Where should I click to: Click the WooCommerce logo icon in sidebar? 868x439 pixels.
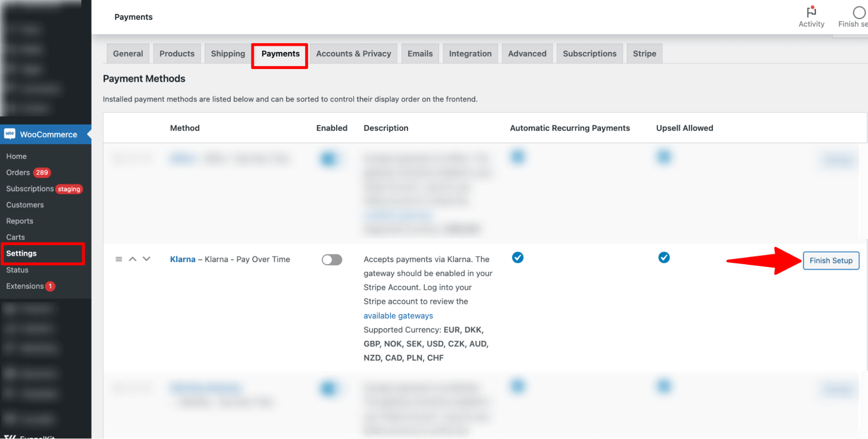10,134
